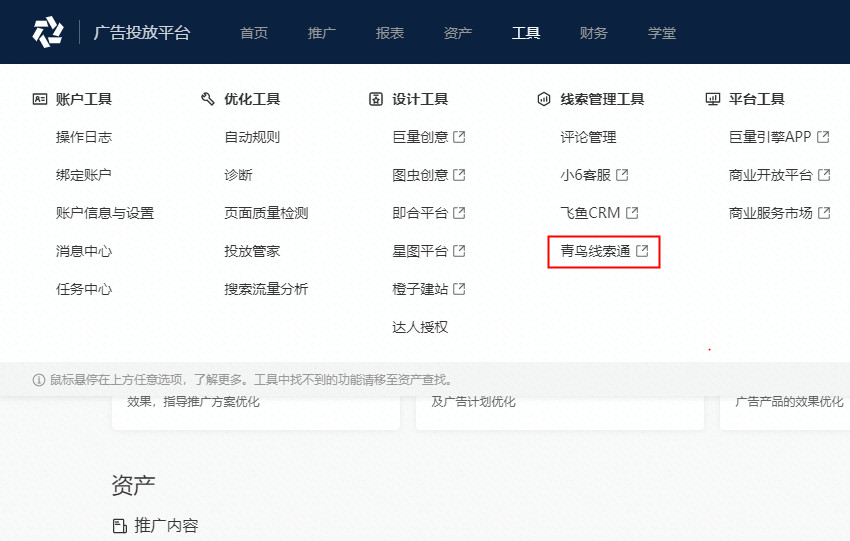Switch to the 报表 navigation tab
Image resolution: width=850 pixels, height=541 pixels.
tap(390, 33)
